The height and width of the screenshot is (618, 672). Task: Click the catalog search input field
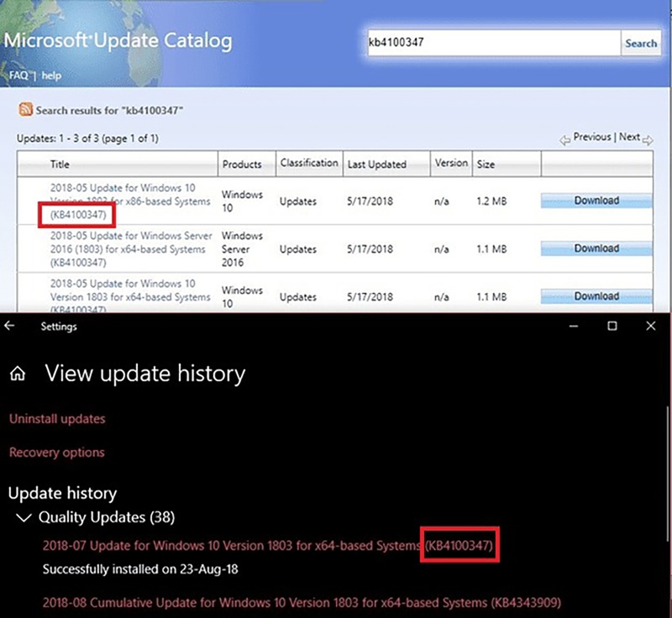(494, 42)
